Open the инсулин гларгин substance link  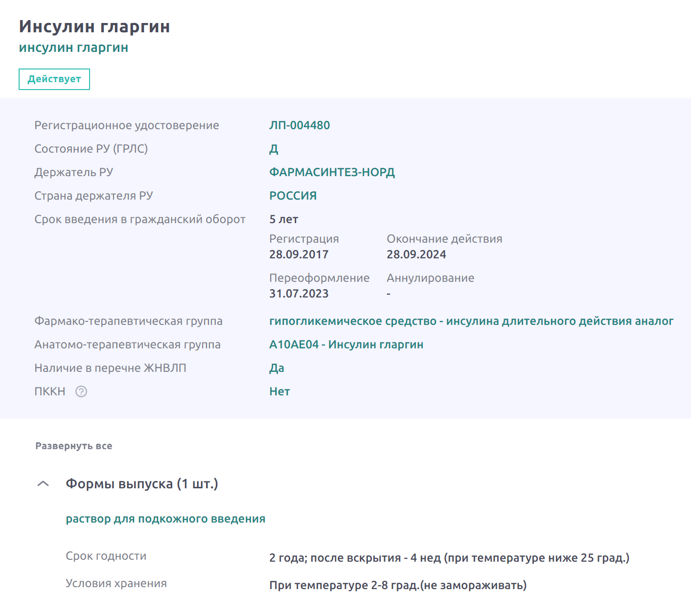point(73,48)
